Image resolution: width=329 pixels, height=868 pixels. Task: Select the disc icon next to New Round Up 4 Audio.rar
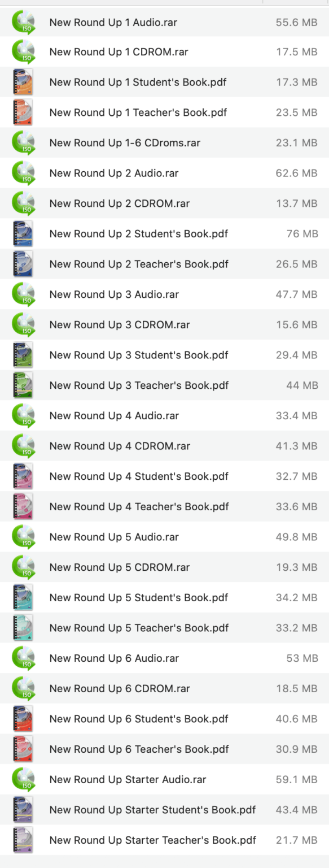[x=21, y=415]
